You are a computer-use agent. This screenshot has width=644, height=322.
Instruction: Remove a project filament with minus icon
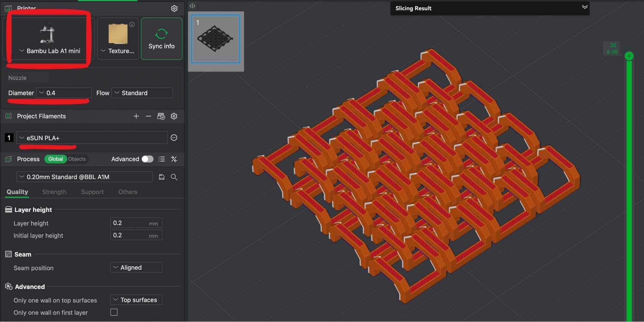148,116
